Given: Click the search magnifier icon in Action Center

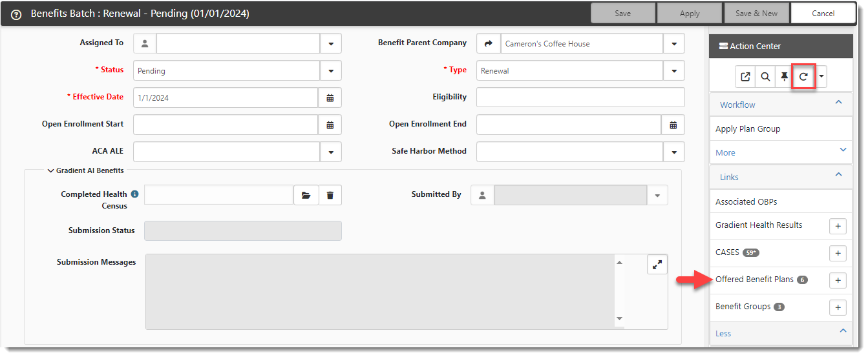Looking at the screenshot, I should click(765, 77).
